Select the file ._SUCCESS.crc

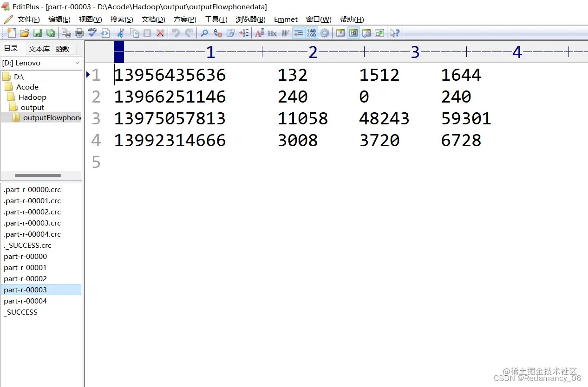[27, 245]
